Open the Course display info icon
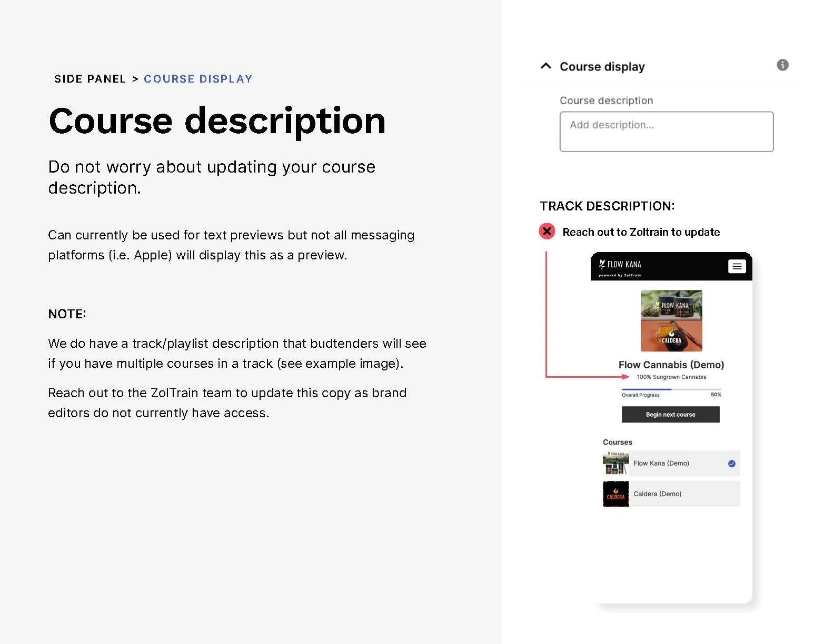Screen dimensions: 834x644 point(782,65)
